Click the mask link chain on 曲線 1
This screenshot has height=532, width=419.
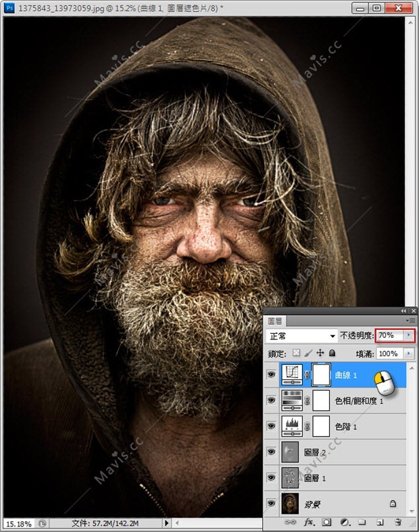307,375
